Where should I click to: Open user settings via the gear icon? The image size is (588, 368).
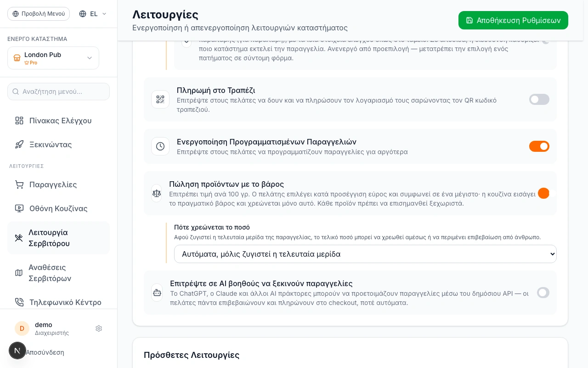(x=99, y=328)
